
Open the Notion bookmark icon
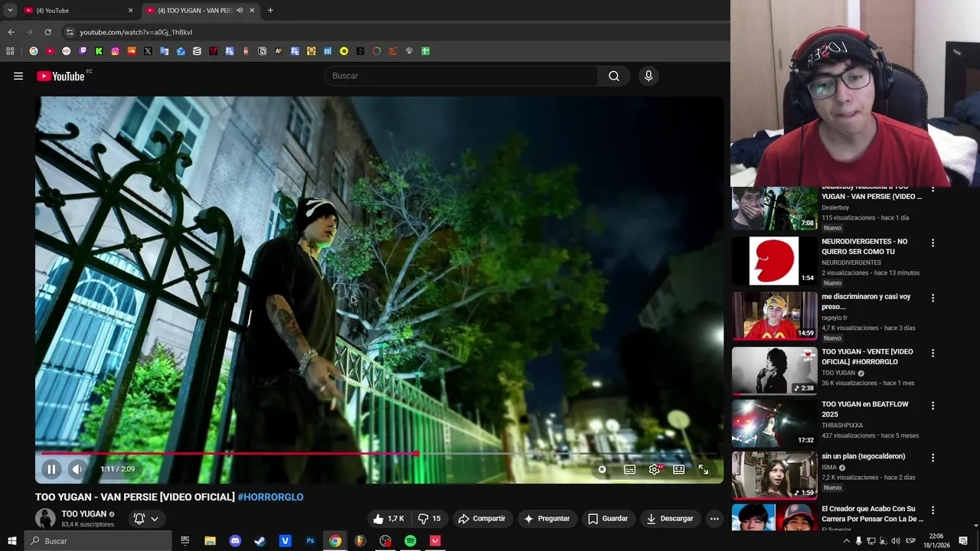263,51
